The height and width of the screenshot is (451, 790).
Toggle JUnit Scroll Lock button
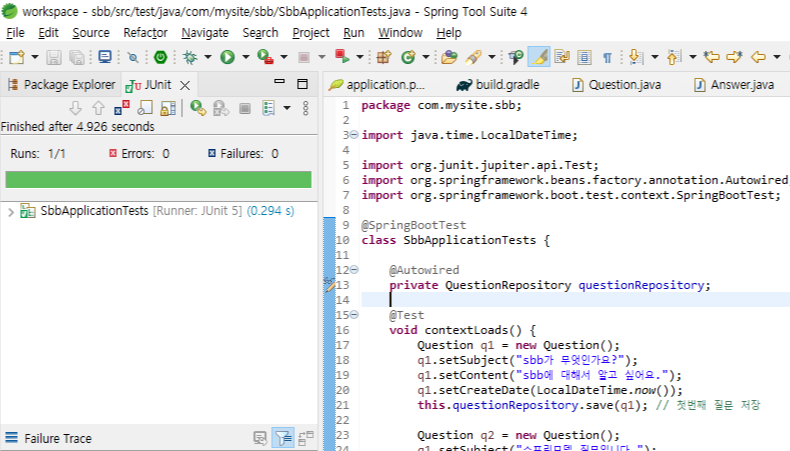click(168, 108)
